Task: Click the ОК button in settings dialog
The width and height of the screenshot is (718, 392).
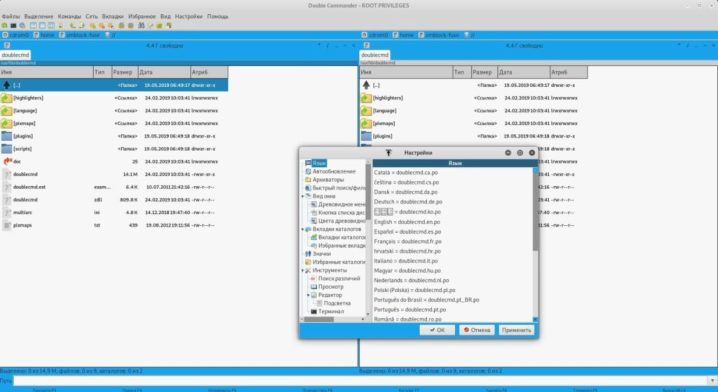Action: click(437, 330)
